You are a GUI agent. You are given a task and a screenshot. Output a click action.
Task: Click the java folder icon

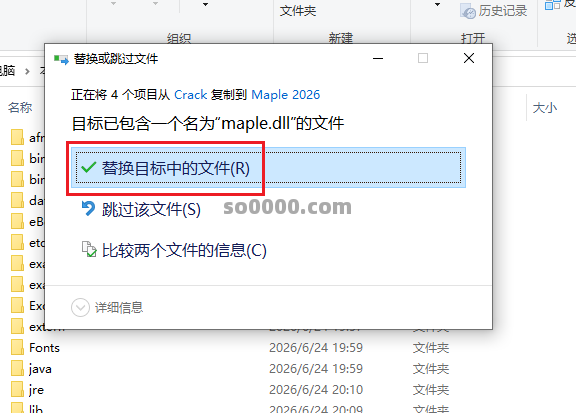tap(17, 368)
